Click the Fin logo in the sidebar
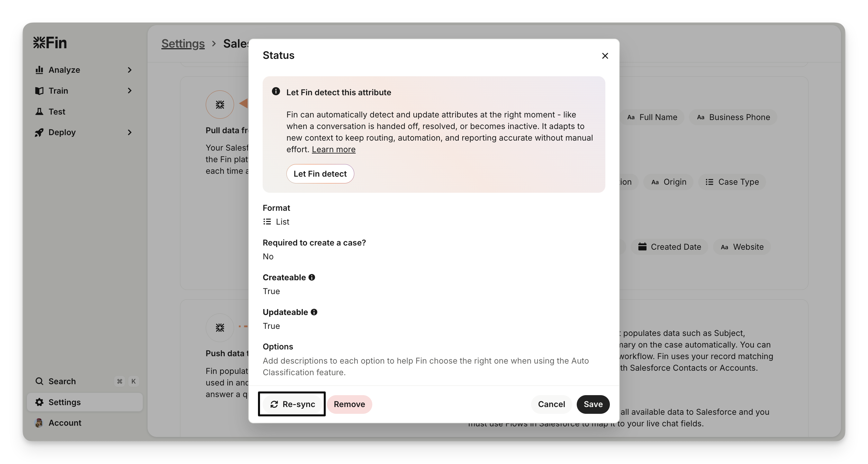The image size is (868, 464). pyautogui.click(x=50, y=43)
